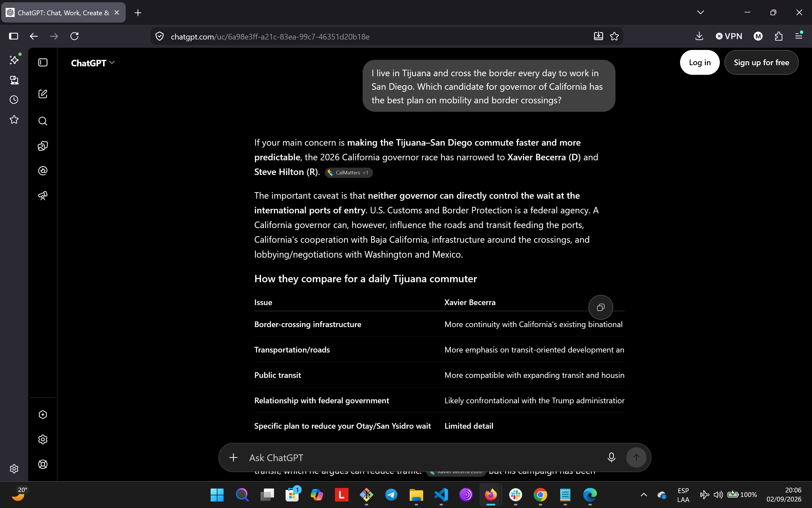Click the 'Issue' column header
Viewport: 812px width, 508px height.
(x=263, y=302)
